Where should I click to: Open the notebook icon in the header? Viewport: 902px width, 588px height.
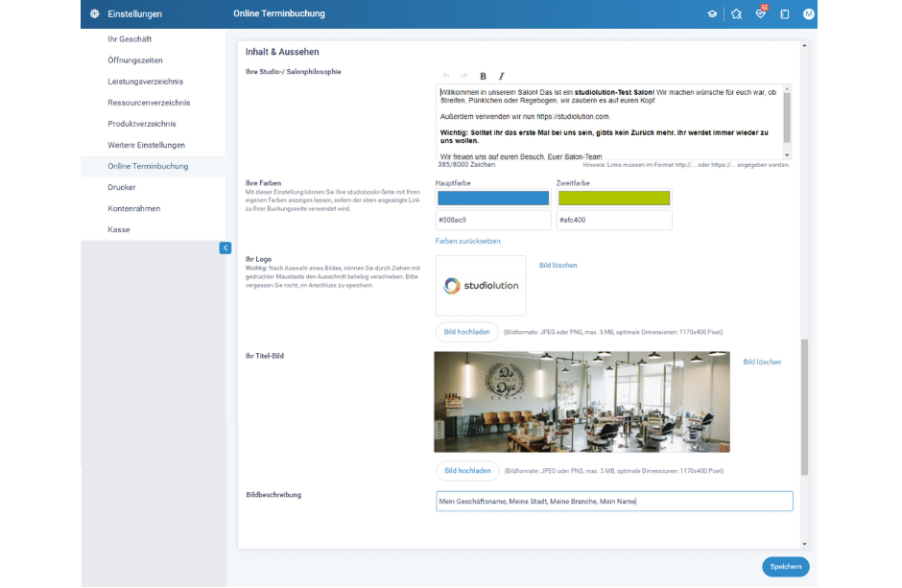[x=785, y=13]
